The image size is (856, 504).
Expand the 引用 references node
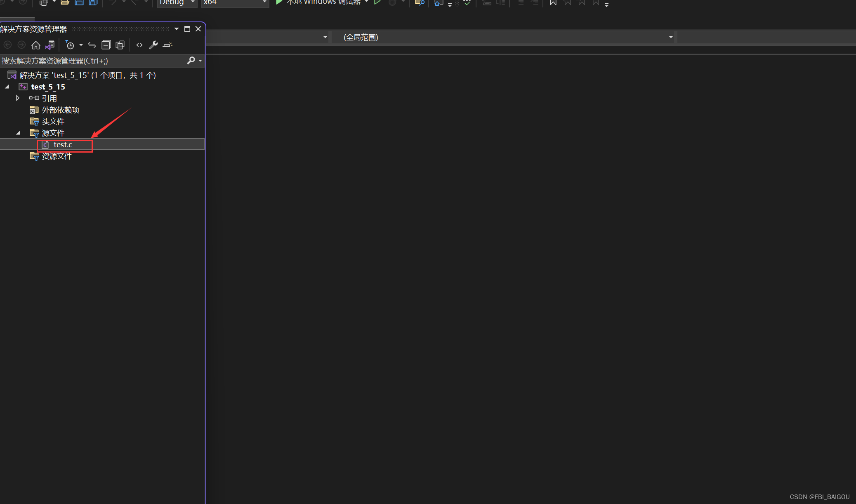coord(18,98)
